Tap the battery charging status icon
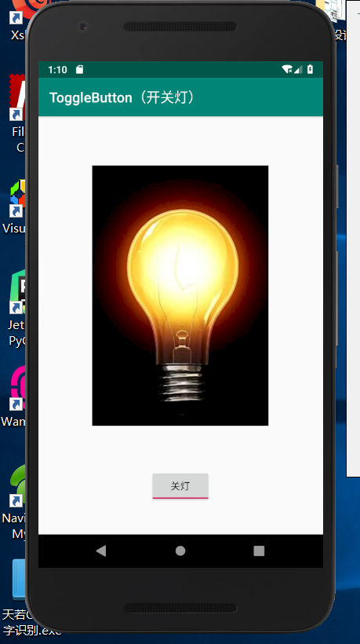Viewport: 360px width, 644px height. [311, 69]
